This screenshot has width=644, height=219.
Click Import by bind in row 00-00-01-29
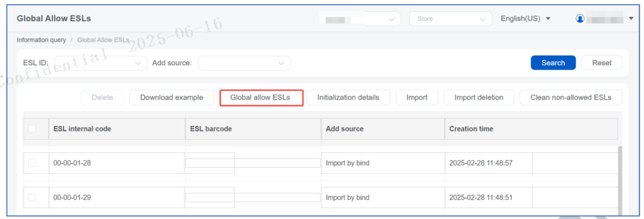coord(348,198)
